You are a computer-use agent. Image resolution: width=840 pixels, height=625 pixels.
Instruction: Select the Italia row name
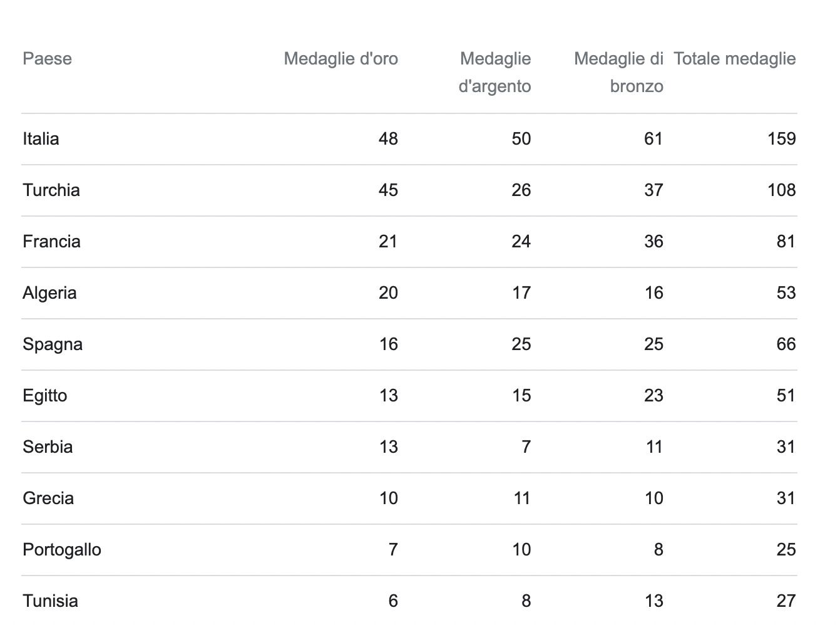[x=41, y=139]
